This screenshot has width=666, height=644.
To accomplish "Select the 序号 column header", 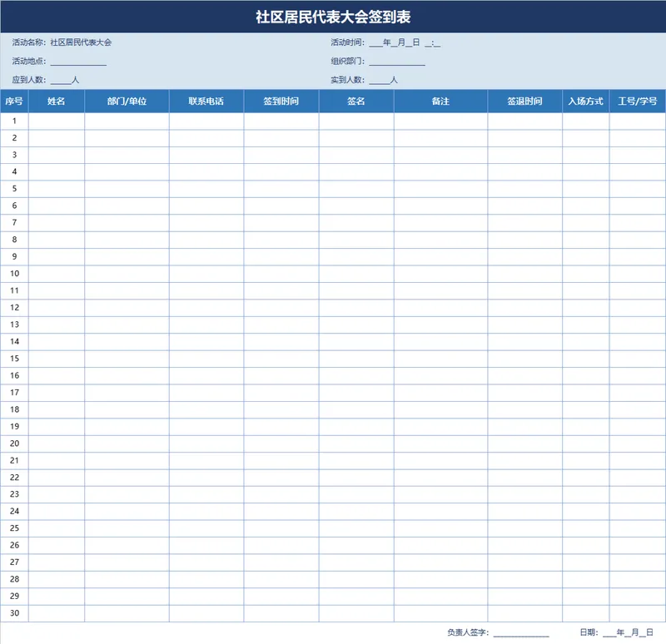I will pyautogui.click(x=14, y=101).
